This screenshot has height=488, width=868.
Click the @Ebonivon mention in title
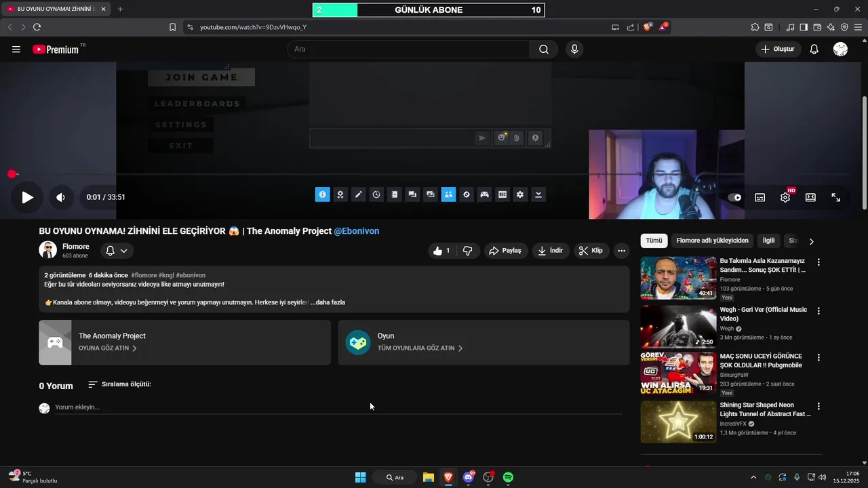[357, 231]
